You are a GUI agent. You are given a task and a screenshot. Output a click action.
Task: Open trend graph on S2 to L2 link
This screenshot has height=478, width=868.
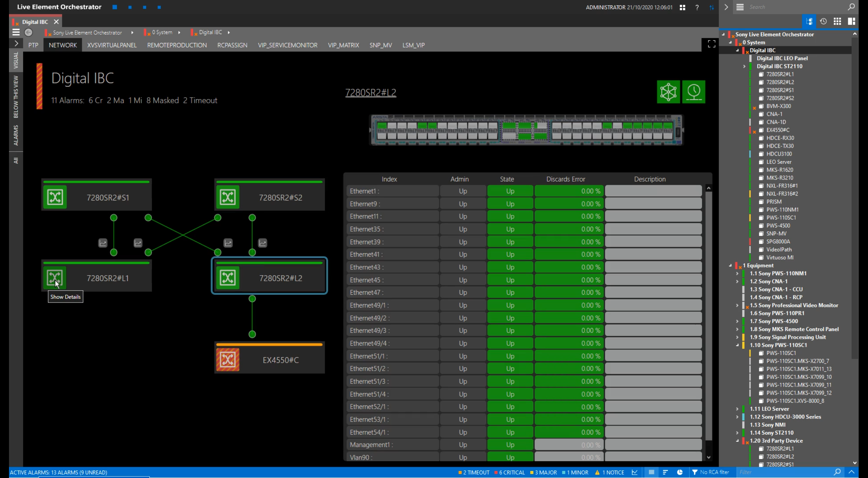(263, 243)
